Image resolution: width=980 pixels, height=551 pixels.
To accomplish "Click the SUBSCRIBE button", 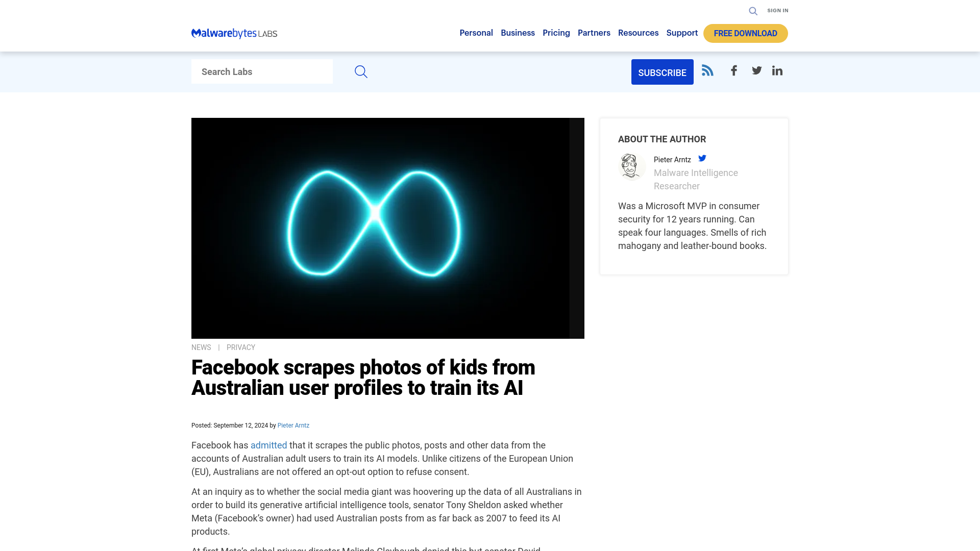I will [663, 72].
